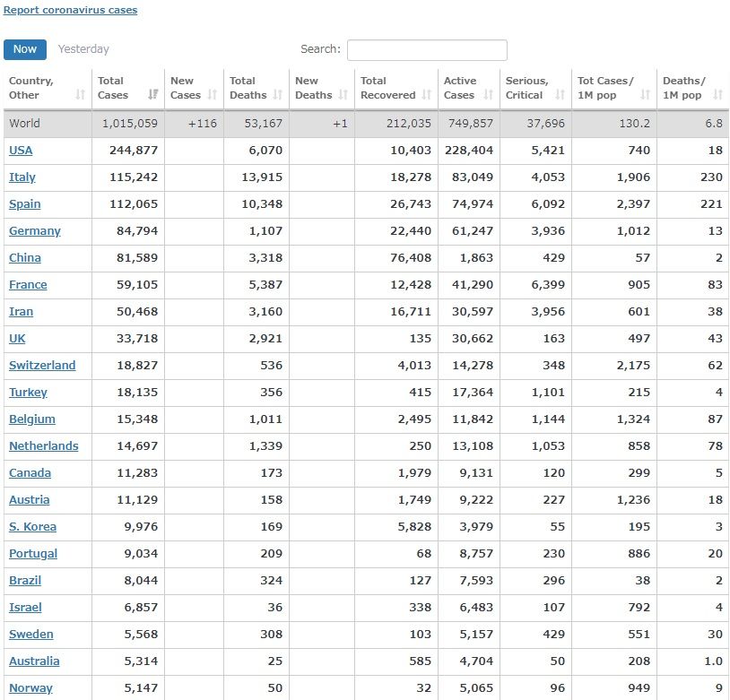Viewport: 730px width, 700px height.
Task: Switch to the Yesterday tab
Action: click(x=83, y=49)
